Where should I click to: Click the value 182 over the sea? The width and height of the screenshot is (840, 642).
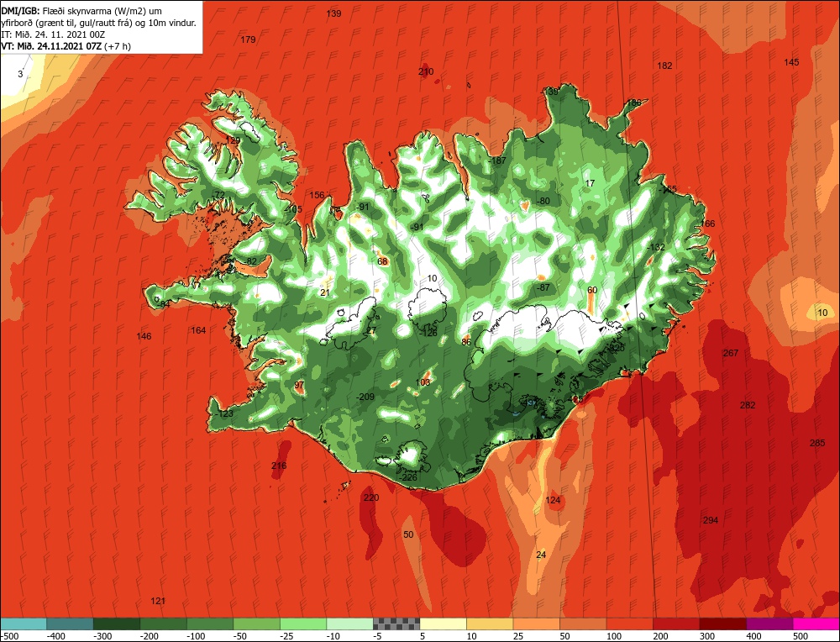[x=664, y=66]
